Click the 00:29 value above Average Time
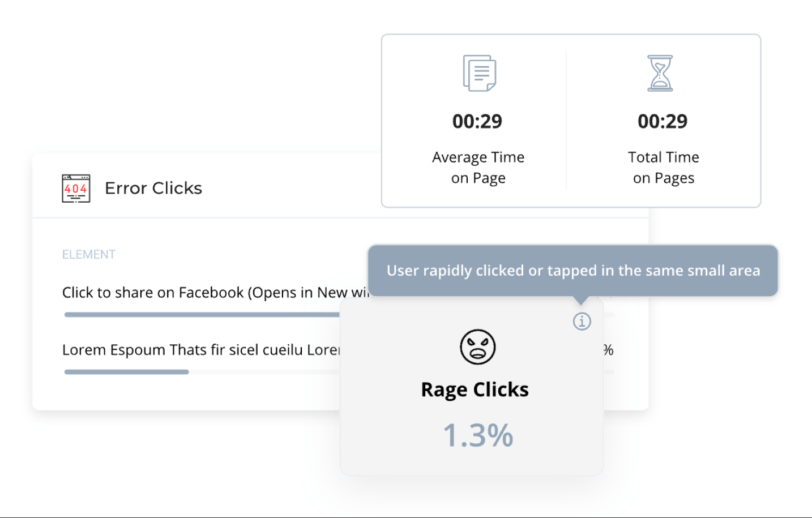This screenshot has height=518, width=812. point(477,121)
